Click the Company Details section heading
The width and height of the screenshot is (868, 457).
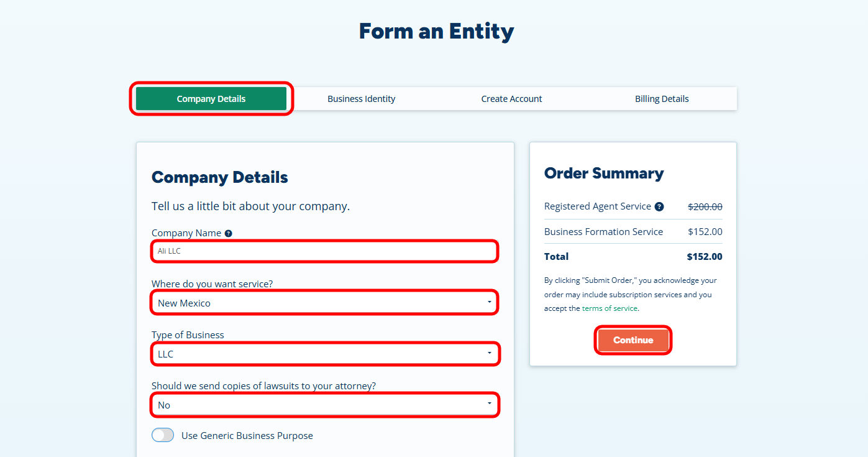tap(220, 177)
